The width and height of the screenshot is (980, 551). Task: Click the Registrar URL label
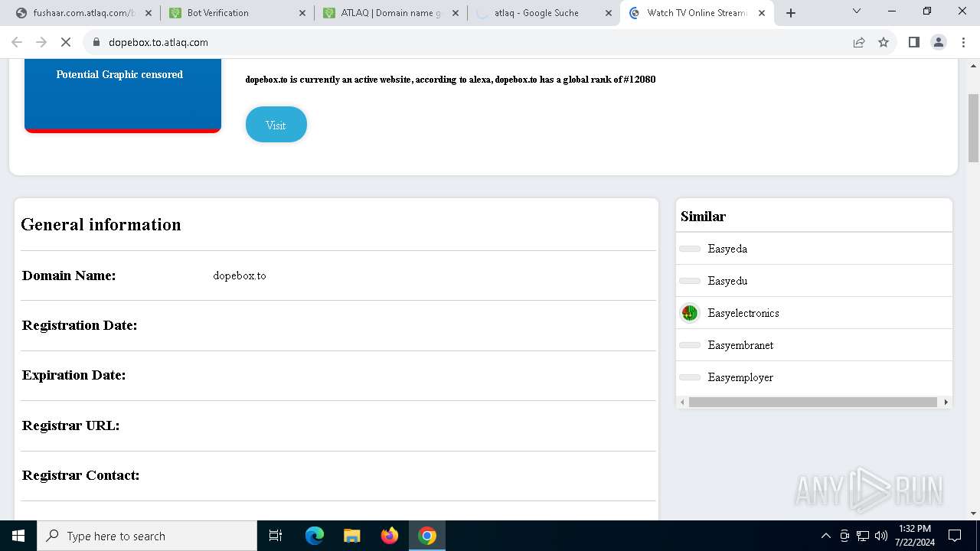pyautogui.click(x=70, y=425)
